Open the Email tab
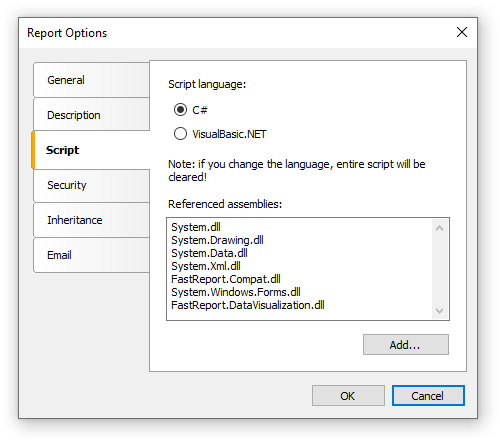Viewport: 500px width, 442px height. pyautogui.click(x=91, y=255)
